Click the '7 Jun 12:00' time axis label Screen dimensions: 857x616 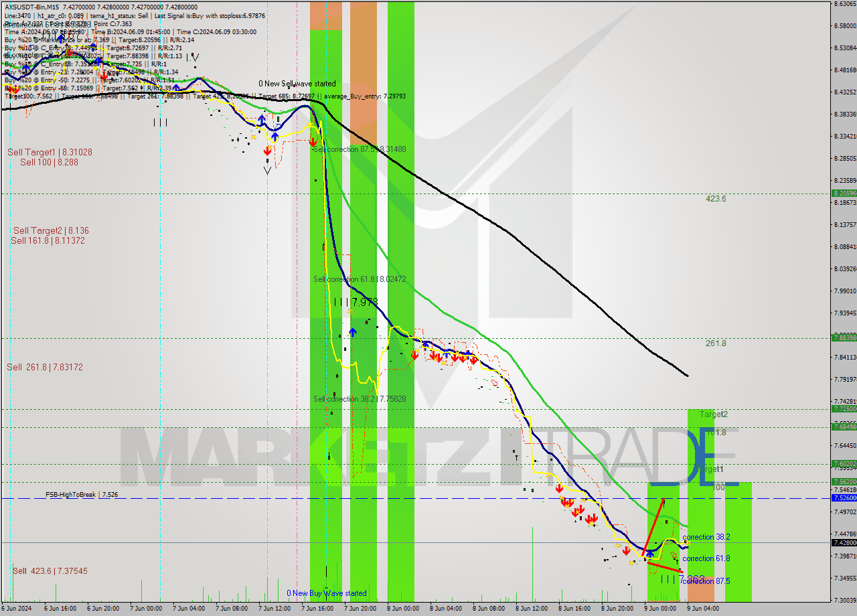click(x=275, y=609)
